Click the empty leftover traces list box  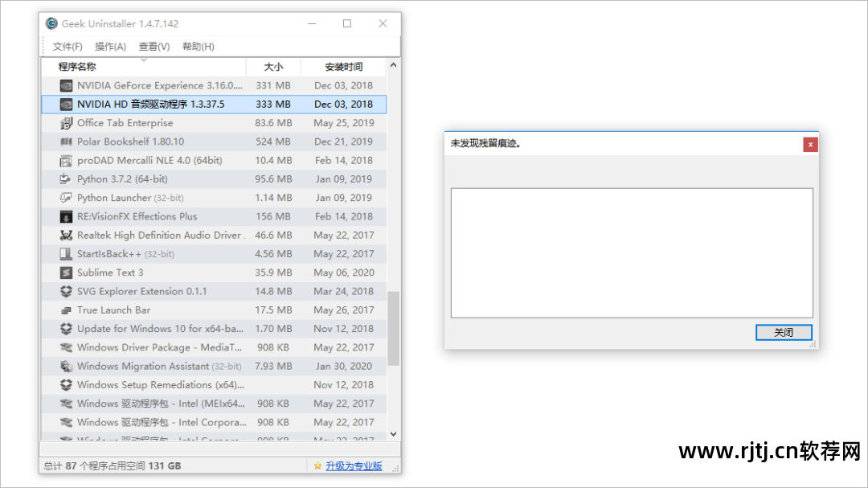[632, 253]
